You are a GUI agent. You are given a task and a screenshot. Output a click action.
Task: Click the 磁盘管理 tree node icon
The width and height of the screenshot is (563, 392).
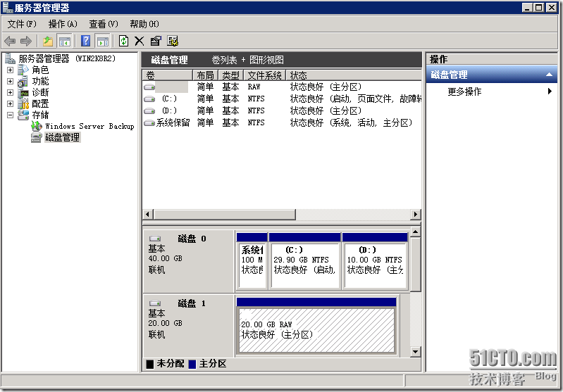36,137
